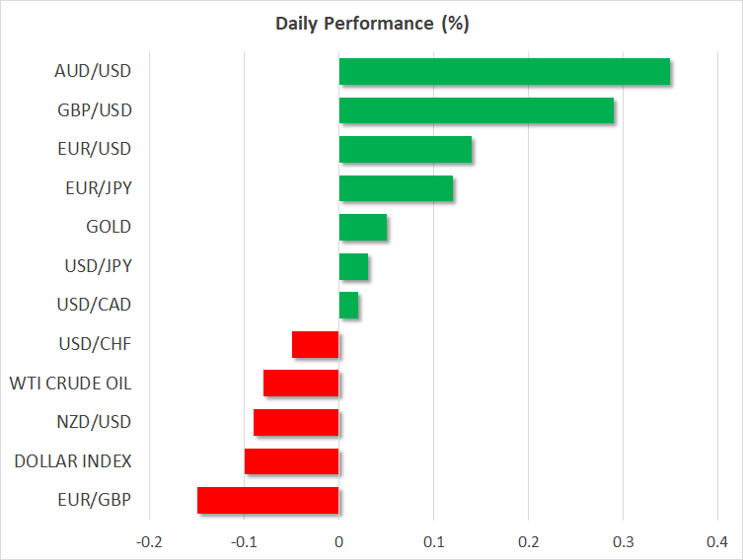Select the USD/CHF red bar
743x560 pixels.
click(316, 344)
